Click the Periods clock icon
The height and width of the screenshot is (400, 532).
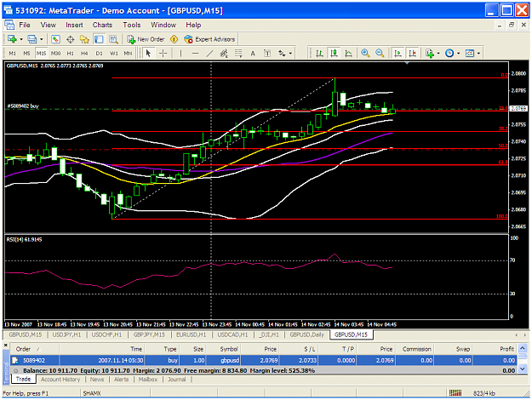[x=449, y=54]
